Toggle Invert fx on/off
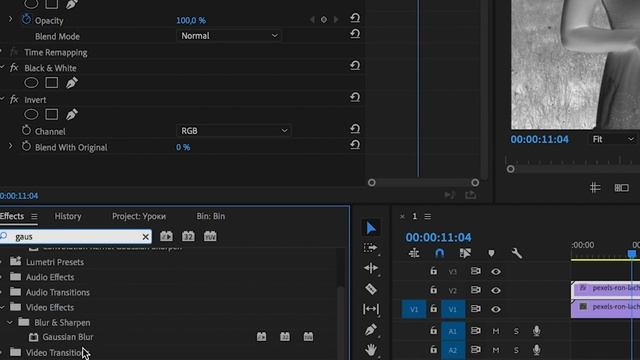 pos(14,99)
